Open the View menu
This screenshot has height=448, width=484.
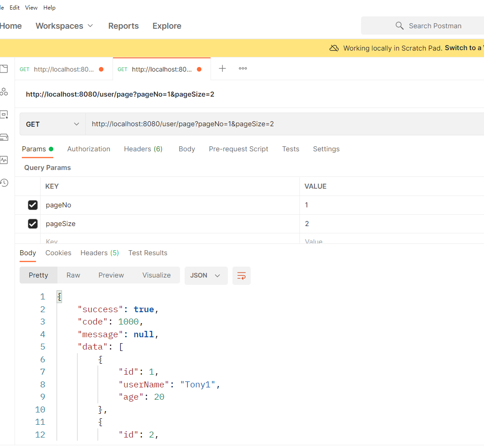31,8
